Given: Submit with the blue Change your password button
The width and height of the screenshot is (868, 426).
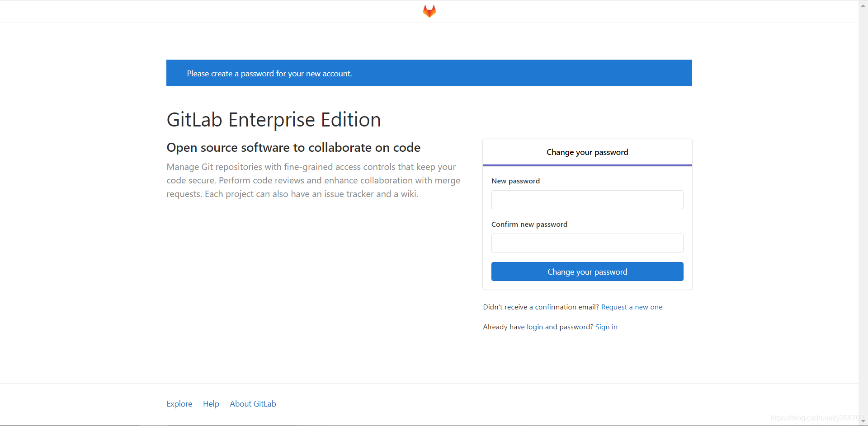Looking at the screenshot, I should 587,272.
